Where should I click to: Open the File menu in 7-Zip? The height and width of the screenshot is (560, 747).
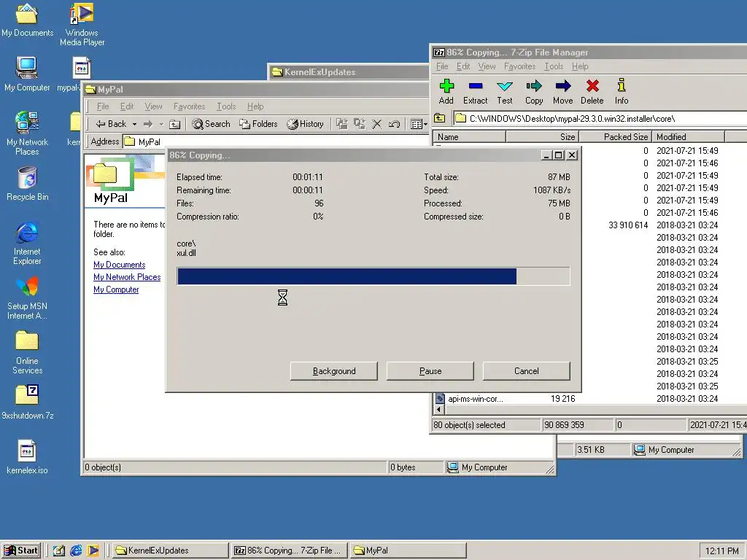coord(442,66)
